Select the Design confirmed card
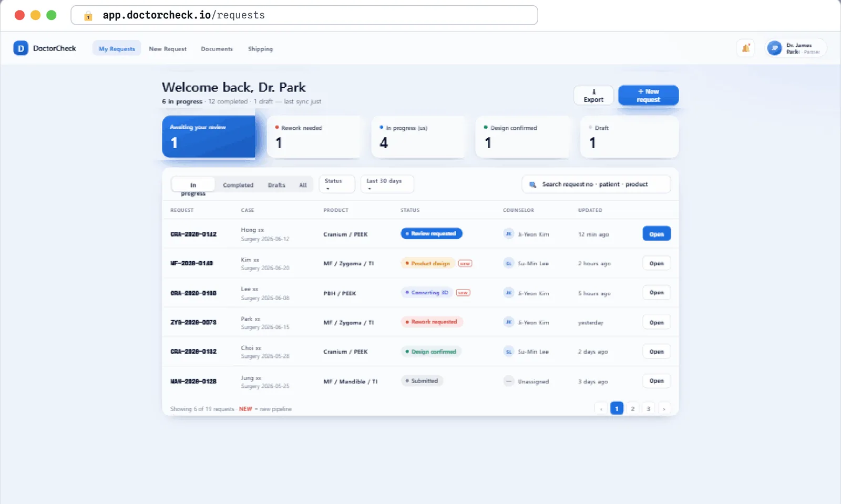Screen dimensions: 841x504 click(x=522, y=137)
